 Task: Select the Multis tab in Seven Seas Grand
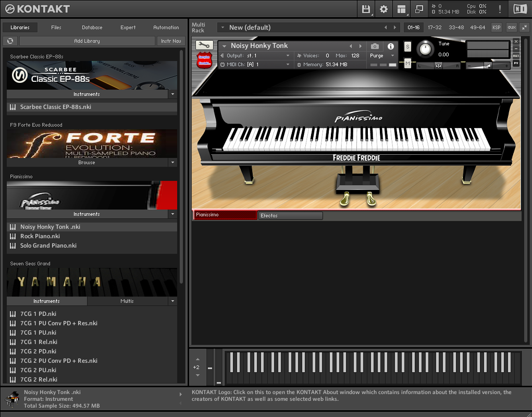coord(127,301)
